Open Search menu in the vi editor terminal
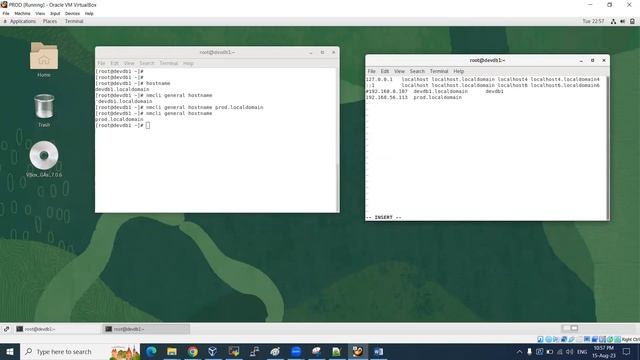This screenshot has width=640, height=360. (x=417, y=71)
